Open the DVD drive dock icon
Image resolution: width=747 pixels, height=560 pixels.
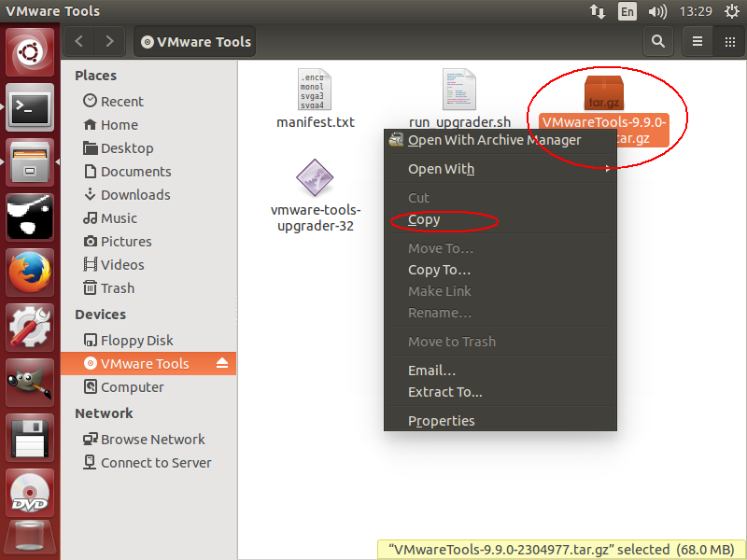pyautogui.click(x=30, y=493)
